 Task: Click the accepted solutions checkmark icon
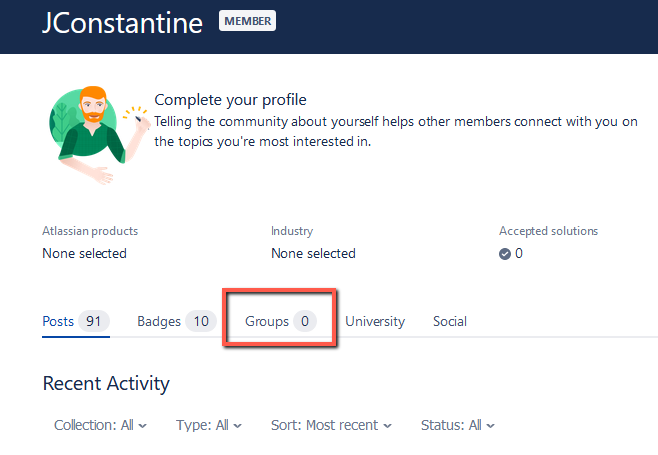pyautogui.click(x=505, y=254)
